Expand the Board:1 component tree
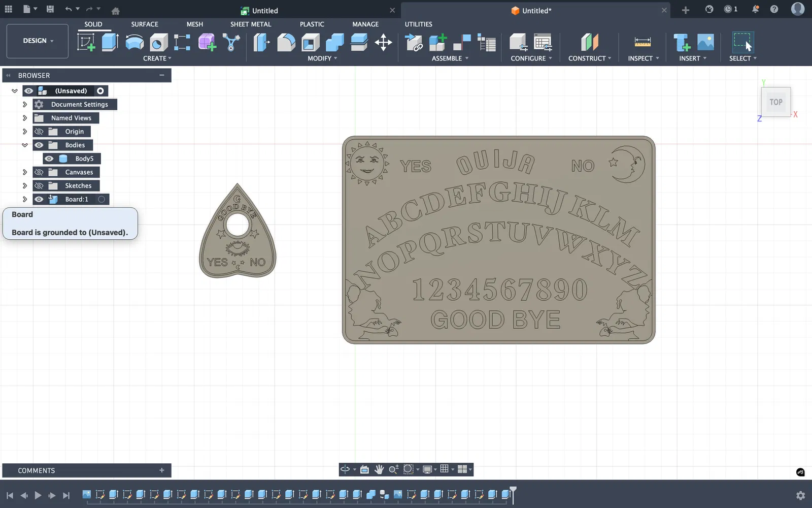812x508 pixels. click(25, 199)
